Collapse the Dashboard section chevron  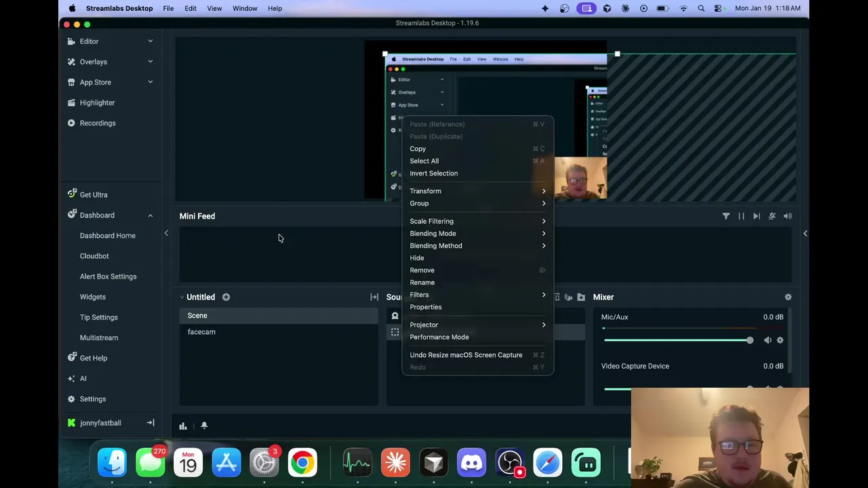(150, 216)
